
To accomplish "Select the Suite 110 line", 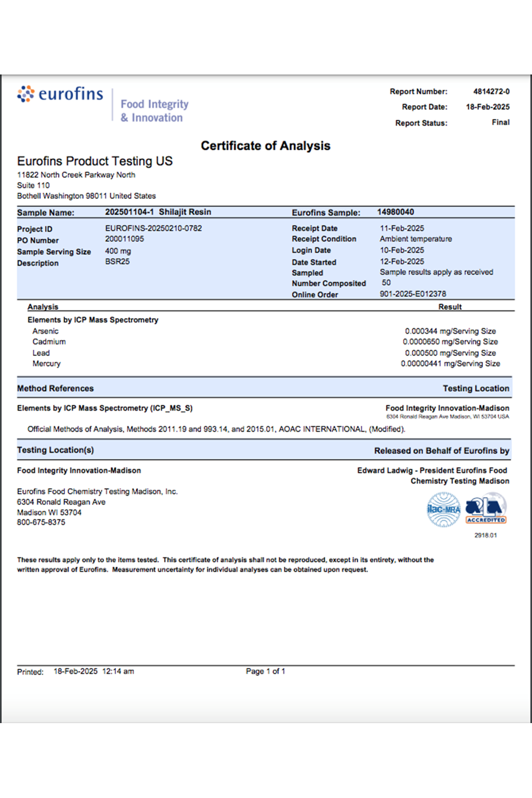I will [x=33, y=185].
